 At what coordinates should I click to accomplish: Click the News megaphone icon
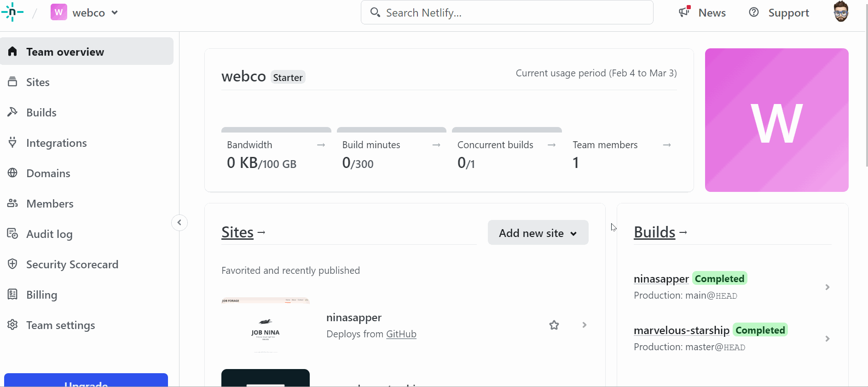tap(685, 12)
